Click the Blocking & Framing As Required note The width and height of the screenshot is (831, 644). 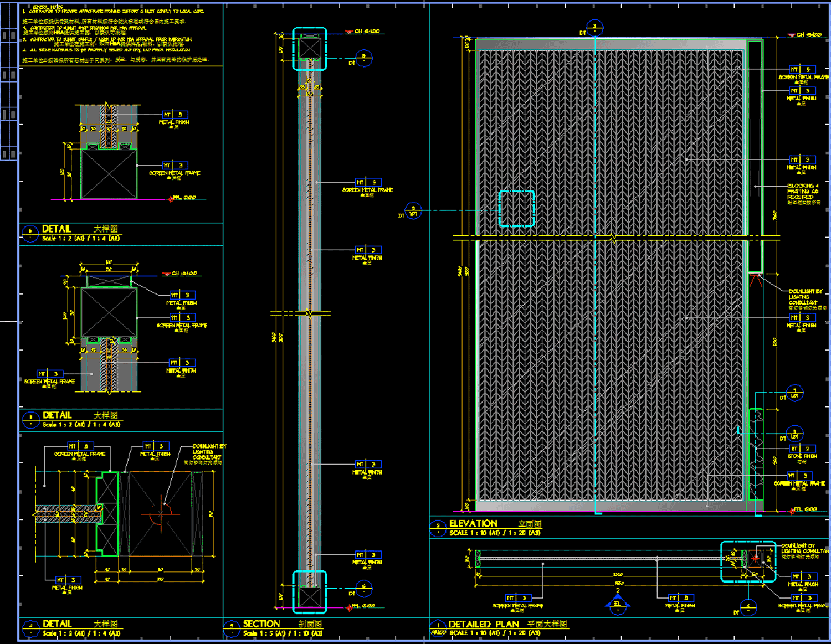click(x=803, y=192)
